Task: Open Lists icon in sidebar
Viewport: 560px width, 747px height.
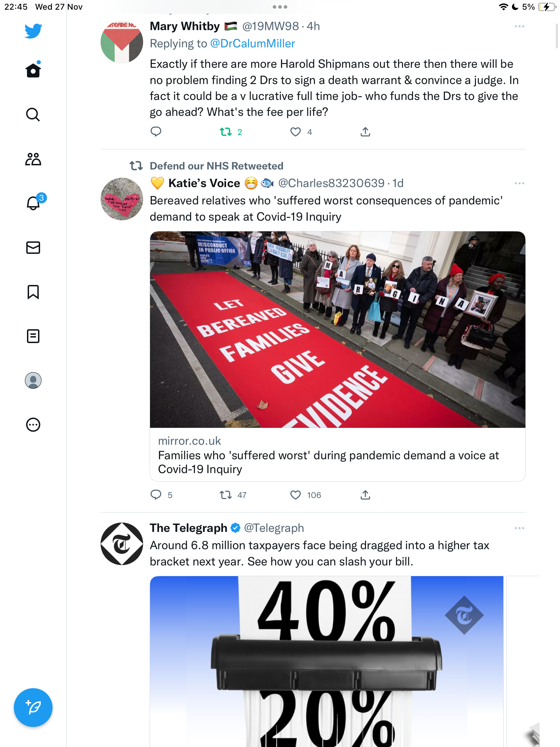Action: [x=33, y=336]
